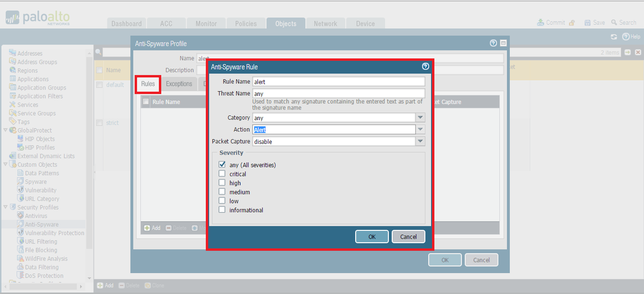Open DoS Protection in sidebar
This screenshot has width=644, height=294.
(44, 275)
